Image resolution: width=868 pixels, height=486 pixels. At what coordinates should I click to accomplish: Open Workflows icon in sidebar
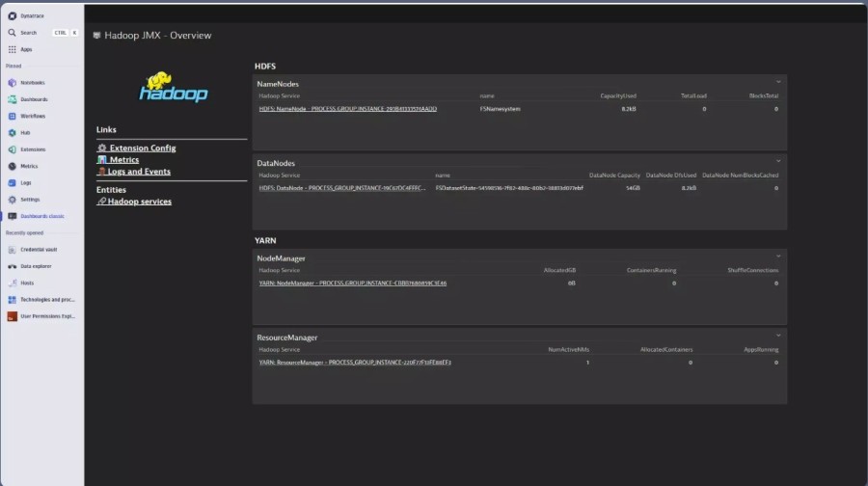pos(13,116)
